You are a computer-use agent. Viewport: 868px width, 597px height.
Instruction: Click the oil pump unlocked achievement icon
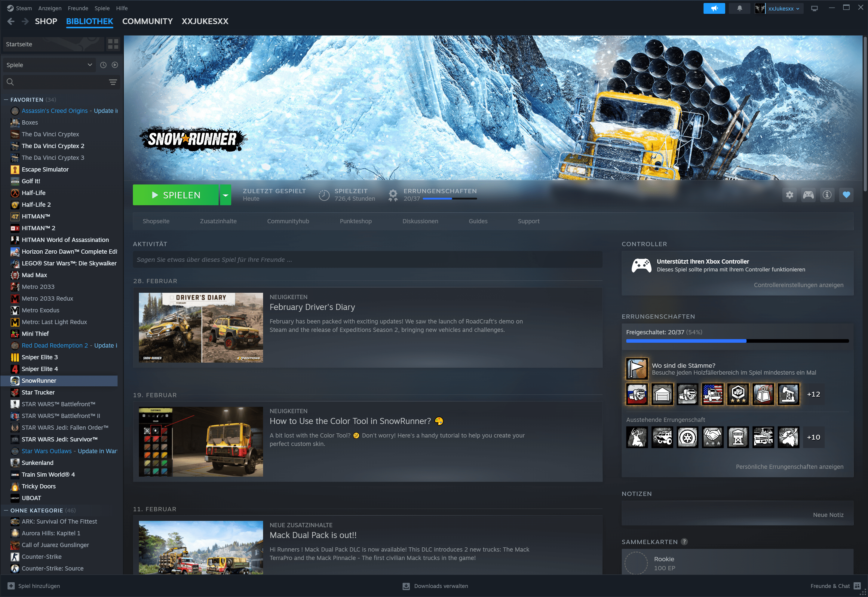pyautogui.click(x=788, y=394)
